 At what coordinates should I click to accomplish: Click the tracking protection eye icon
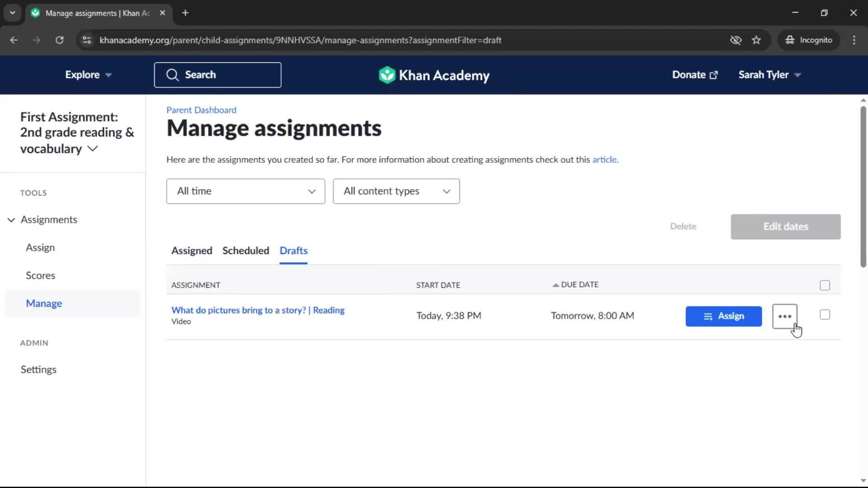(736, 40)
